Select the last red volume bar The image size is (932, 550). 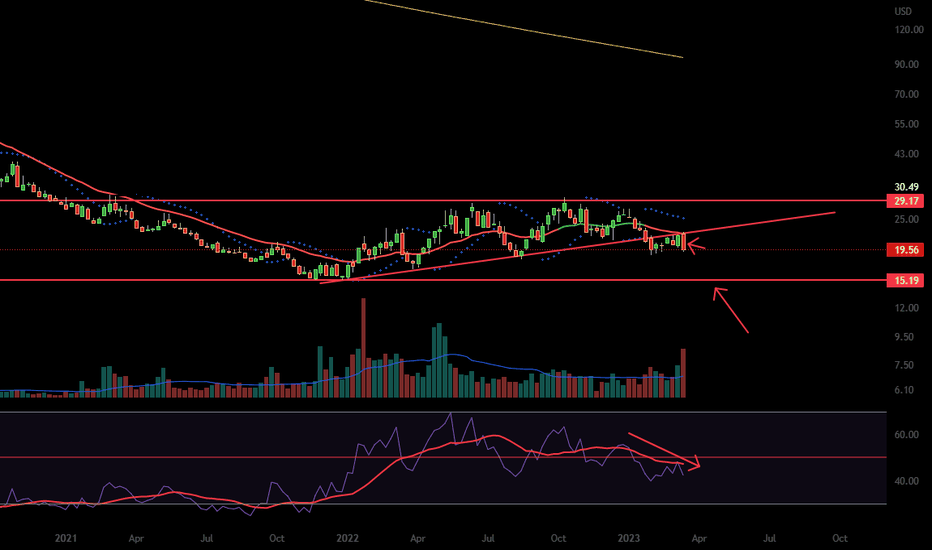click(x=684, y=373)
